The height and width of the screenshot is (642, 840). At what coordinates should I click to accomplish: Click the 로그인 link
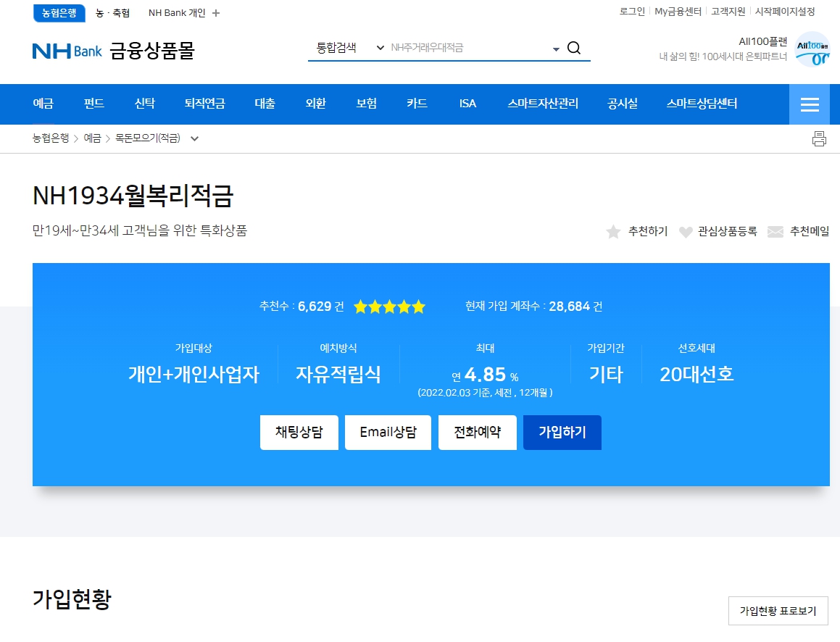(x=632, y=12)
